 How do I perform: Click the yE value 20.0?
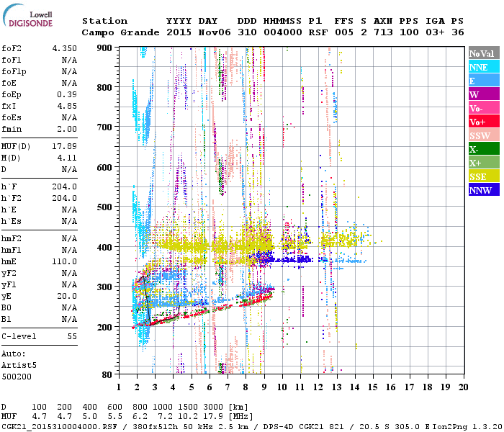coord(67,296)
